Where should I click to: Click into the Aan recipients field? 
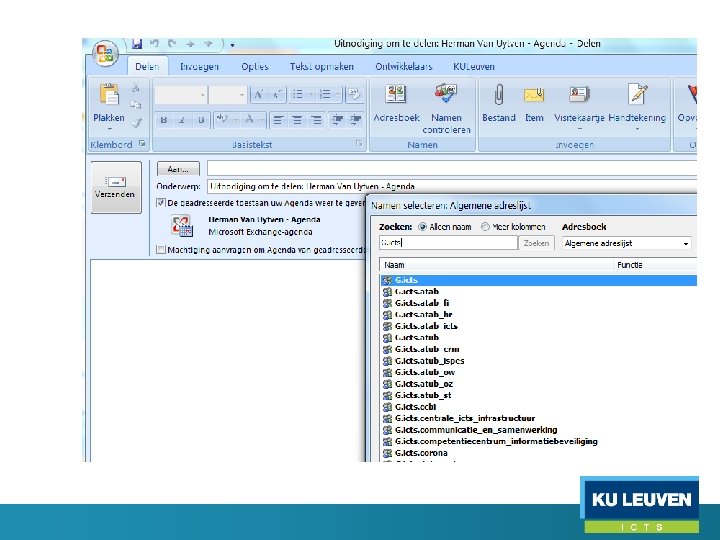(452, 169)
